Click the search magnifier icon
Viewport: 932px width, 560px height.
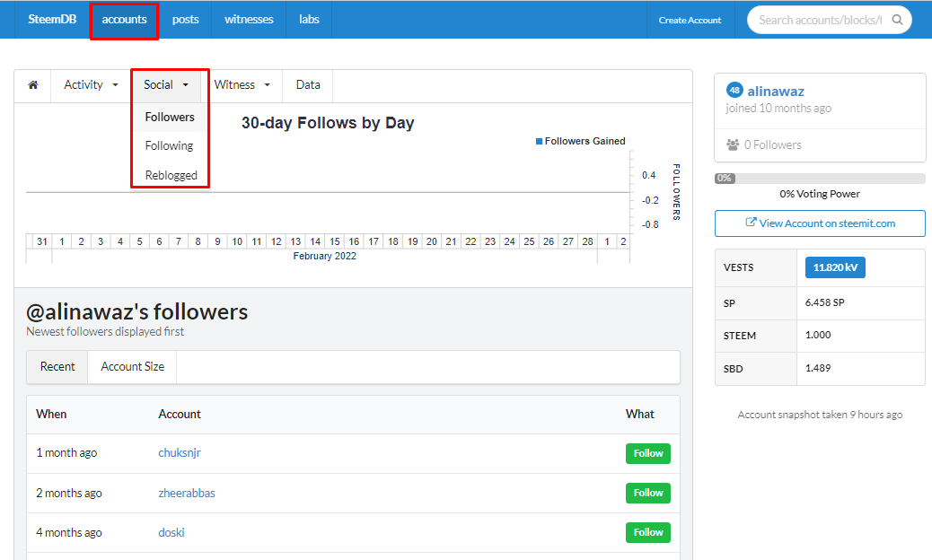coord(898,20)
